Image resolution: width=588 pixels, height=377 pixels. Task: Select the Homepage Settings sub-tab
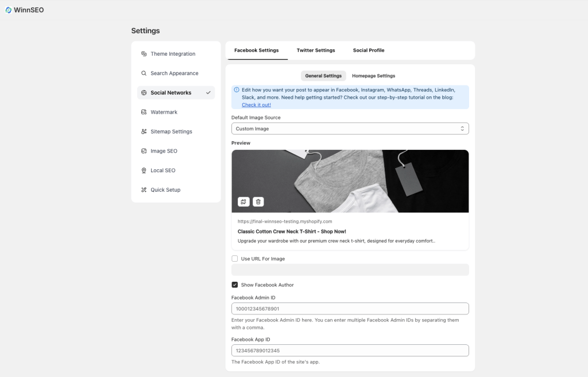373,76
